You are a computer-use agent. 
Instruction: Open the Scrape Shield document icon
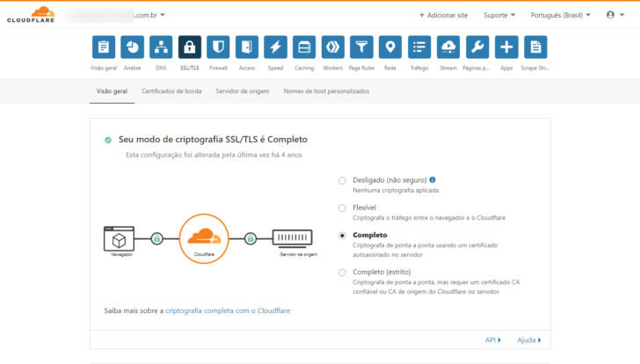(535, 47)
